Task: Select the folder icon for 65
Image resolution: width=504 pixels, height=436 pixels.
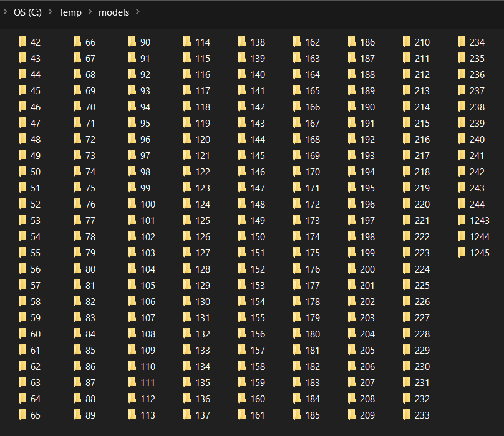Action: click(22, 415)
